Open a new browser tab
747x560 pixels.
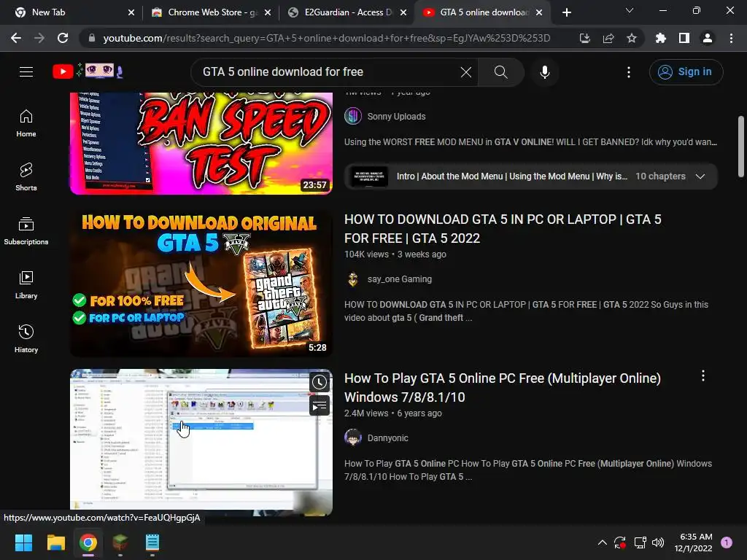click(566, 12)
